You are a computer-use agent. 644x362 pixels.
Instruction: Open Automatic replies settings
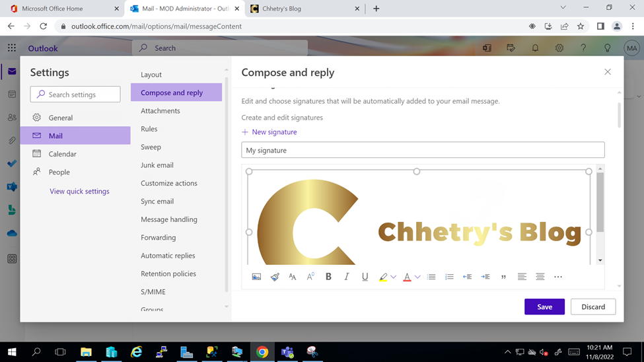click(176, 255)
